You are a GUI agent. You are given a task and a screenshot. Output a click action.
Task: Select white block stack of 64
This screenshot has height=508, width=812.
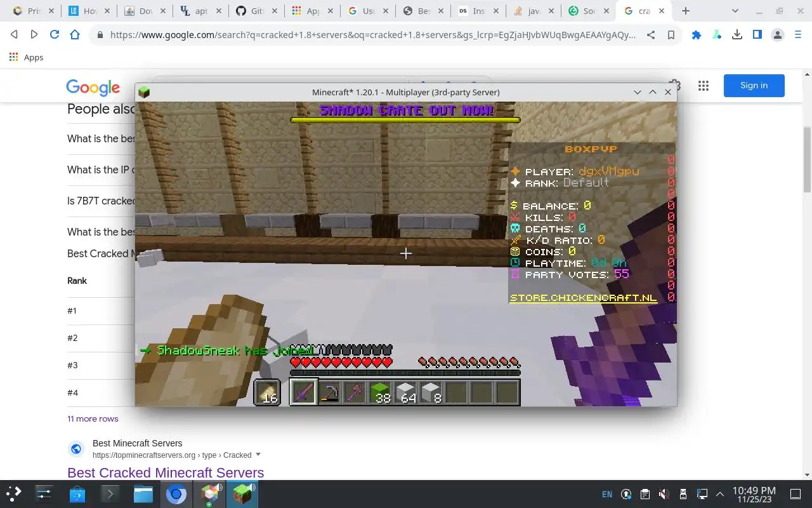[406, 392]
